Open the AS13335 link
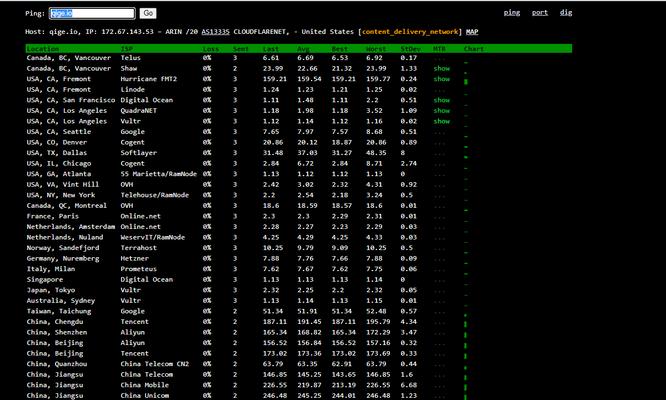666x400 pixels. (215, 32)
